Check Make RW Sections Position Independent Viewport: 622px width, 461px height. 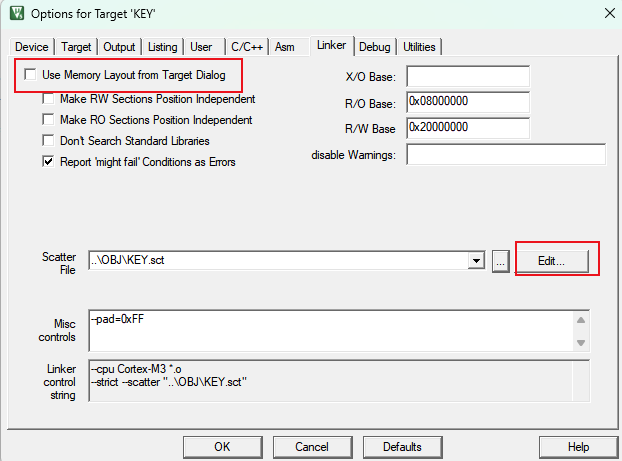tap(48, 99)
